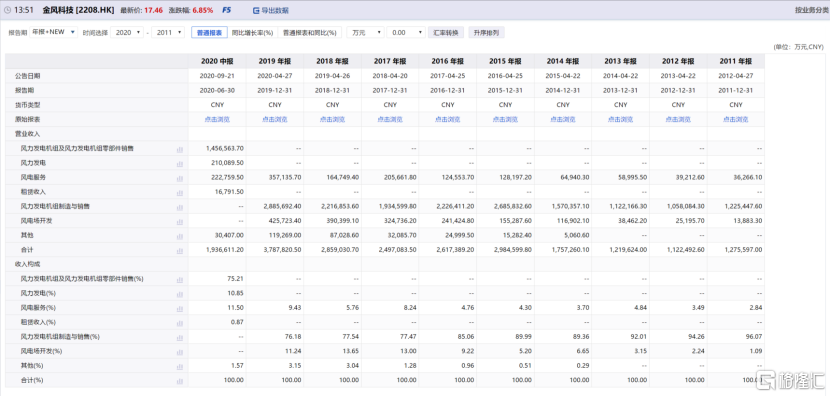The height and width of the screenshot is (397, 831).
Task: Open 点击浏览 link for 2013 年报
Action: pyautogui.click(x=621, y=120)
